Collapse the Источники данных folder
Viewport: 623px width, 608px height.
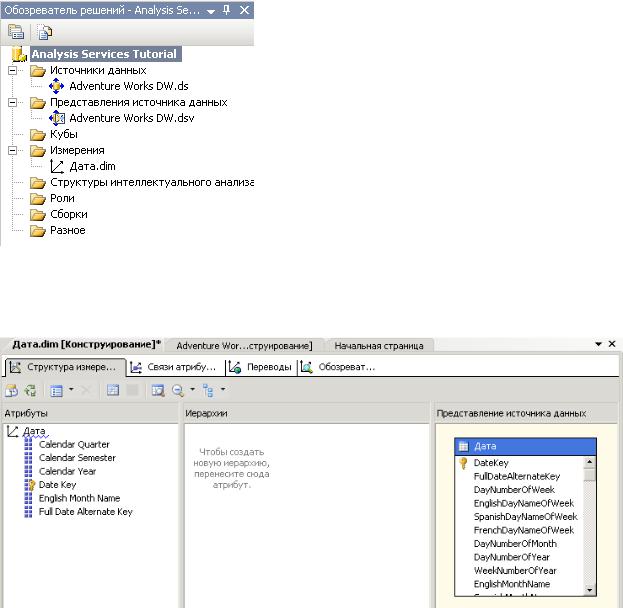pyautogui.click(x=13, y=71)
